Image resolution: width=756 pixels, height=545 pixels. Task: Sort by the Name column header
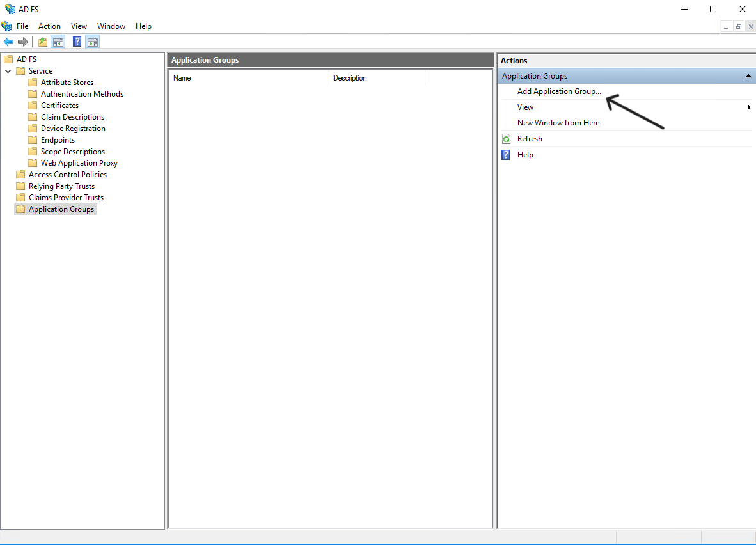pos(249,78)
